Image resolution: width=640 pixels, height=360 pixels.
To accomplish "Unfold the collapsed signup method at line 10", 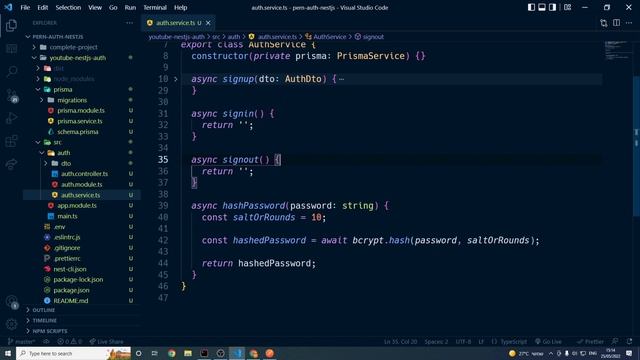I will [x=176, y=79].
